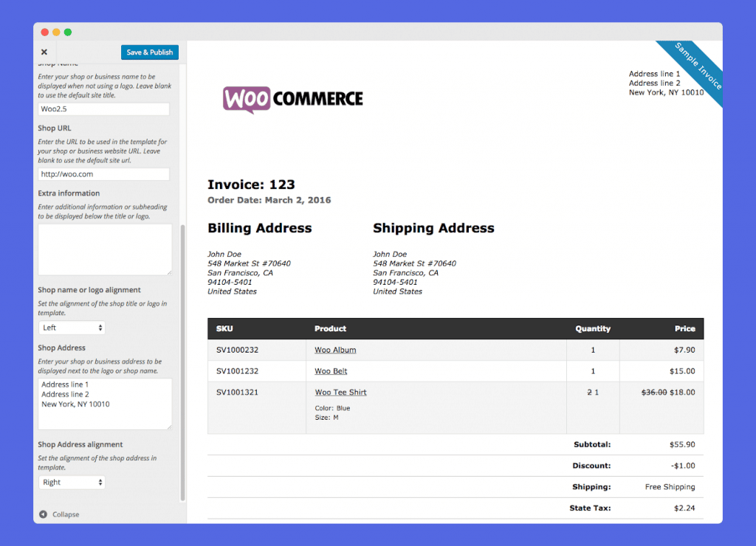
Task: Click the customizer sidebar scrollbar
Action: point(183,363)
